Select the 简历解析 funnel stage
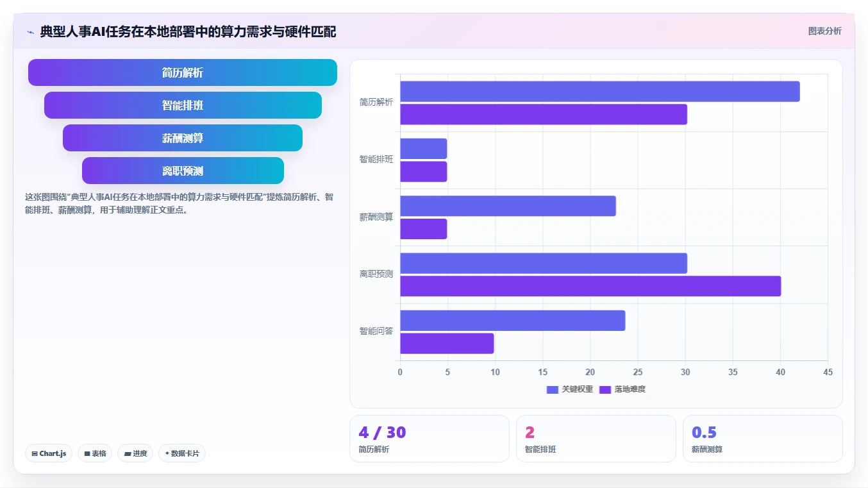 point(183,72)
